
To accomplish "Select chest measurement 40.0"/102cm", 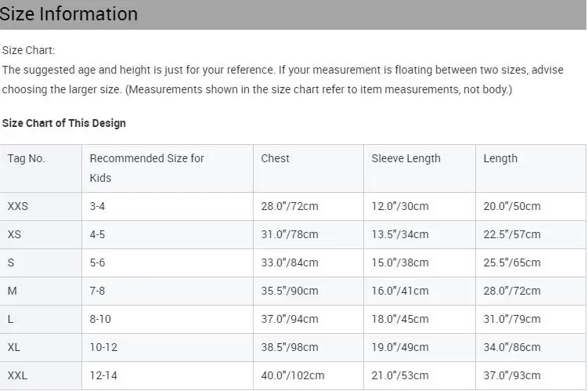I will (293, 376).
